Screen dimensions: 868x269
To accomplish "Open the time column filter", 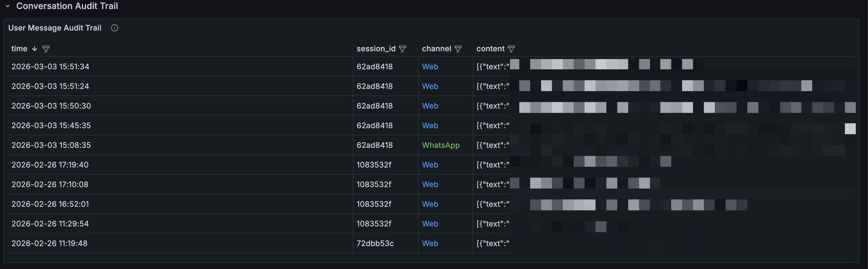I will [x=46, y=49].
